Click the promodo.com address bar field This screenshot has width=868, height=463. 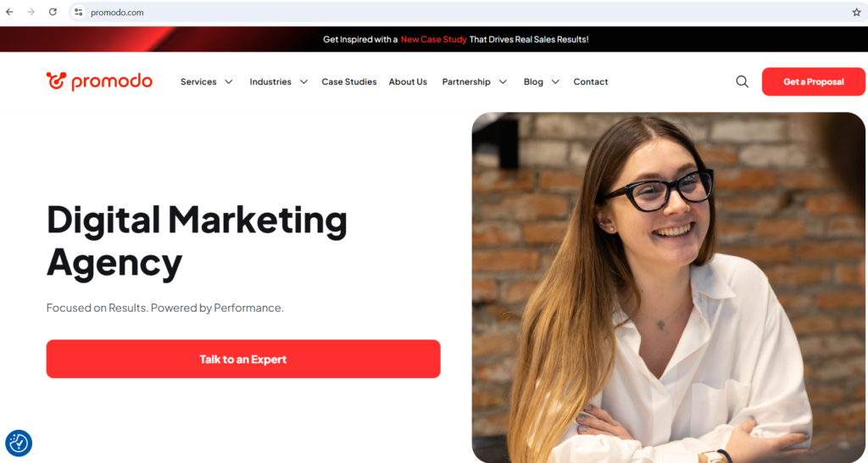465,12
